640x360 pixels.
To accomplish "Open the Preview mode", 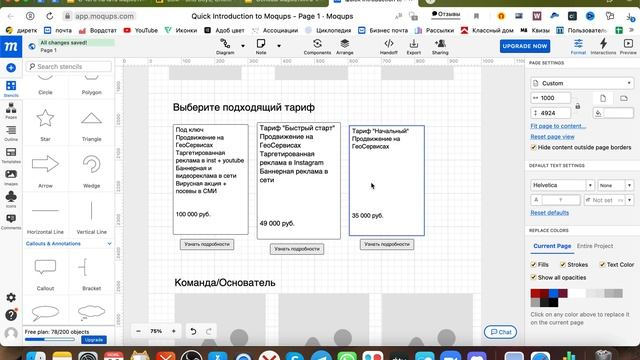I will (x=628, y=47).
